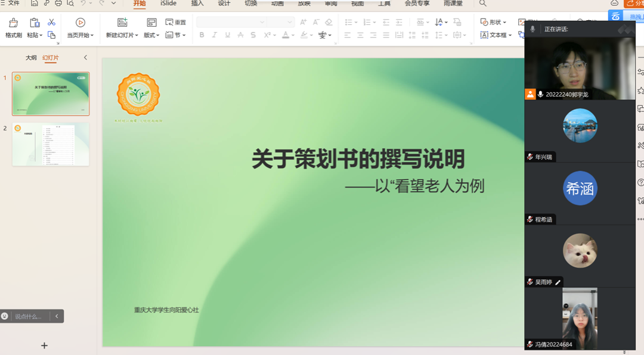Image resolution: width=644 pixels, height=355 pixels.
Task: Click the Reset (重置) slide button
Action: pos(176,22)
